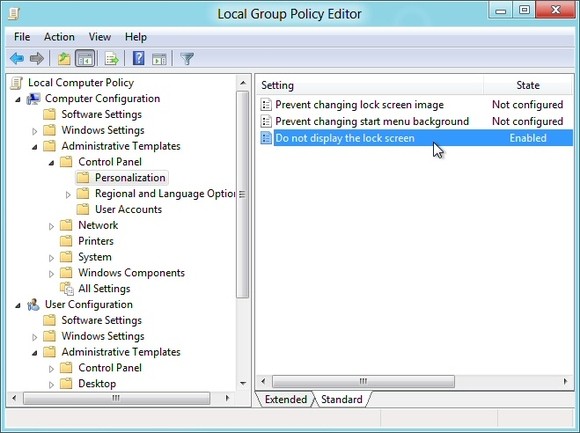Click the settings pane horizontal scrollbar thumb
Image resolution: width=580 pixels, height=433 pixels.
click(x=363, y=381)
